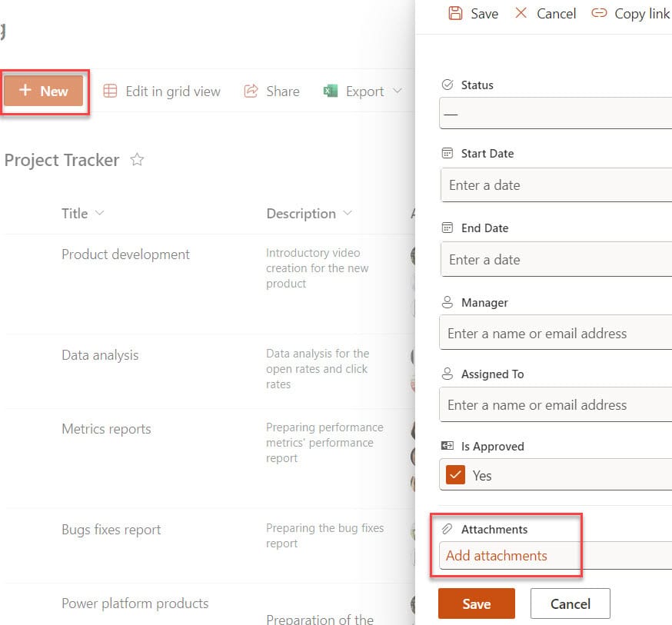This screenshot has width=672, height=625.
Task: Open the Status choice field
Action: point(555,113)
